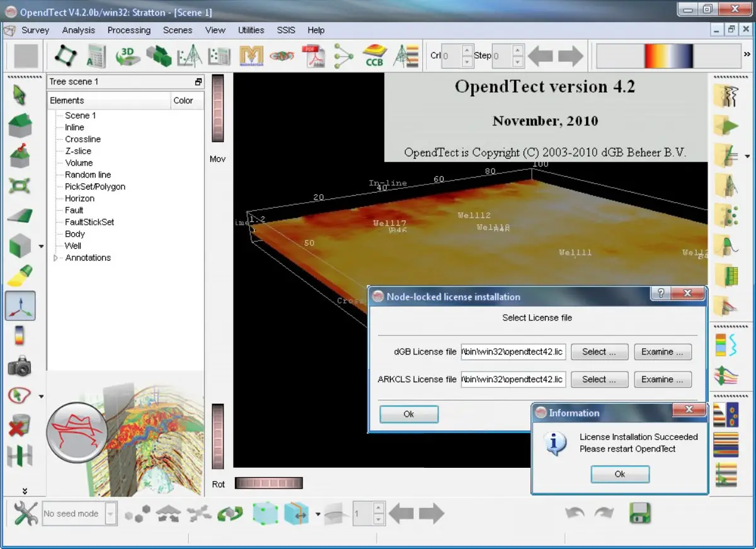
Task: Click the green cube with dots icon
Action: pyautogui.click(x=265, y=514)
